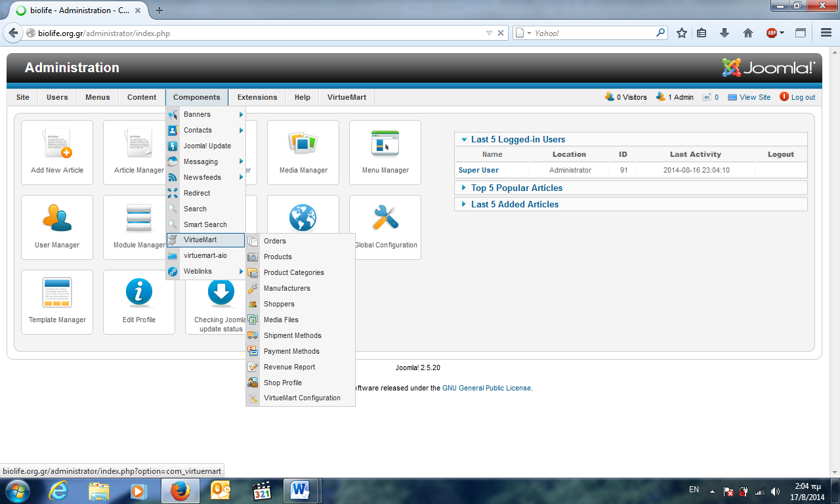
Task: Click the Redirect arrows icon
Action: pos(173,193)
